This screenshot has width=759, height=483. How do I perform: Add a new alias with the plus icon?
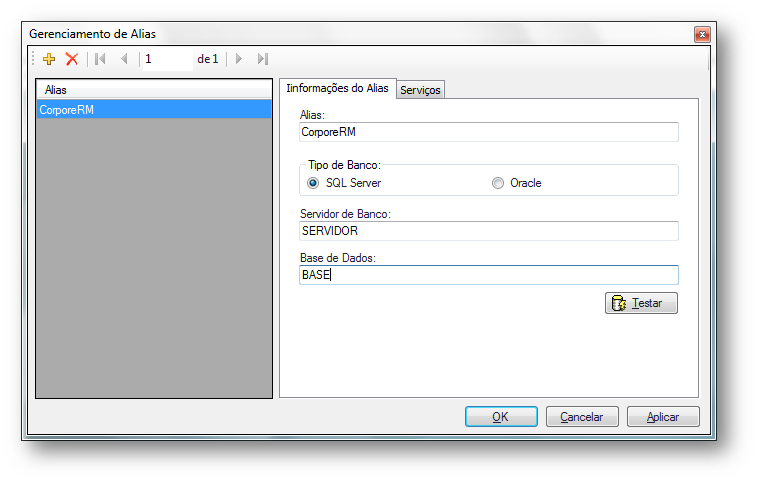click(x=49, y=59)
